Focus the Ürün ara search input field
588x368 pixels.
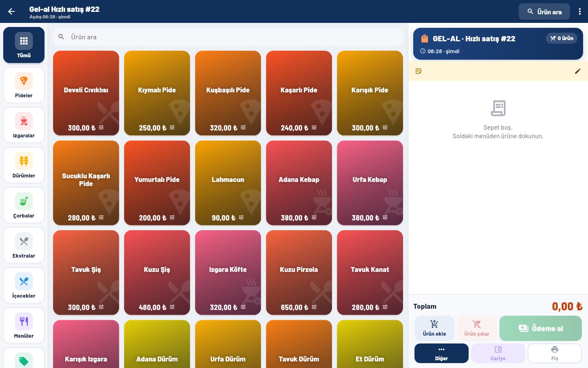click(228, 37)
